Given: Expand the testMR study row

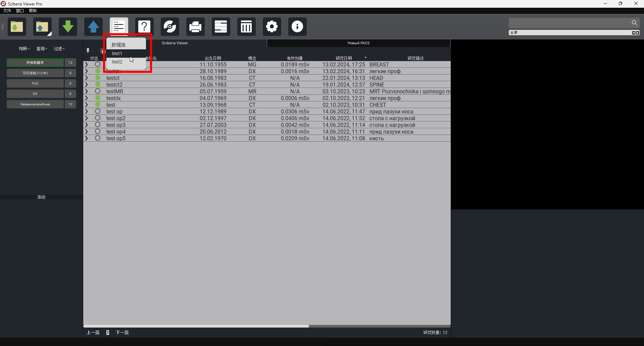Looking at the screenshot, I should click(87, 91).
